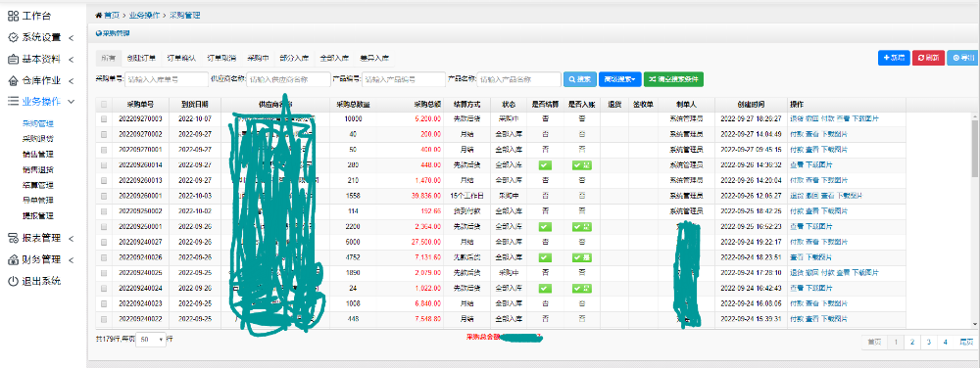Click the 仓库作业 warehouse house icon

13,80
